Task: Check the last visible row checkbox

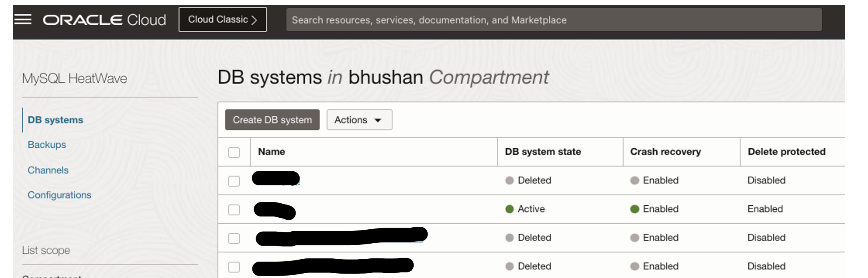Action: click(234, 267)
